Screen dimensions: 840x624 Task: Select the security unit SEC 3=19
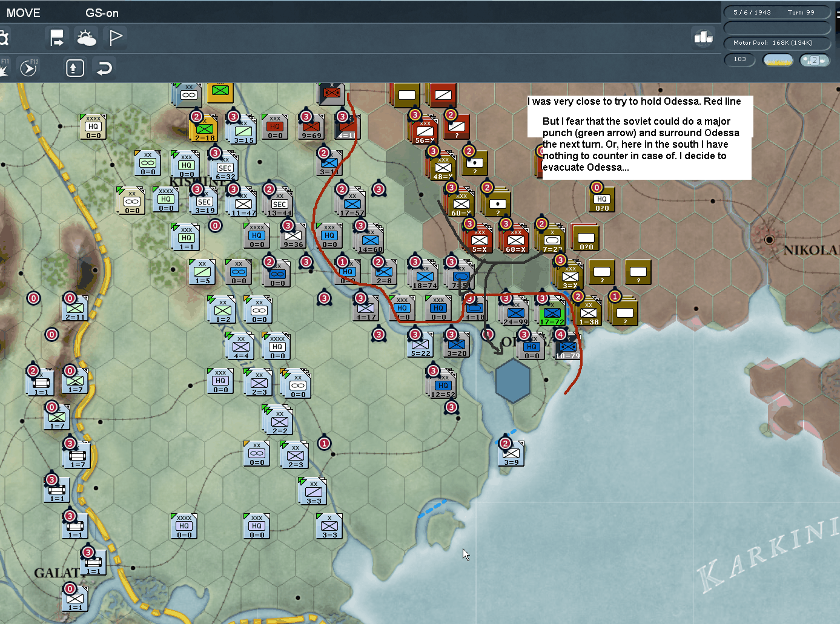pos(204,202)
